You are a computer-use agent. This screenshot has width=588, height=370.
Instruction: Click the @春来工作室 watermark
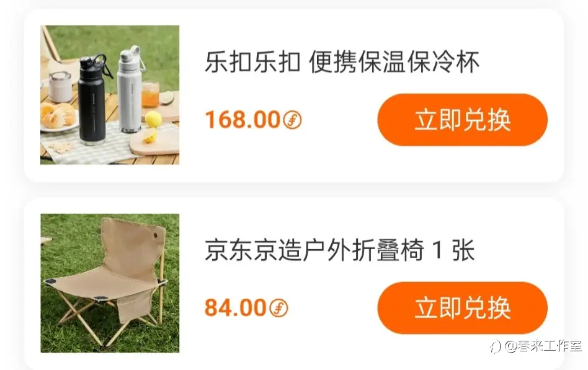coord(543,346)
